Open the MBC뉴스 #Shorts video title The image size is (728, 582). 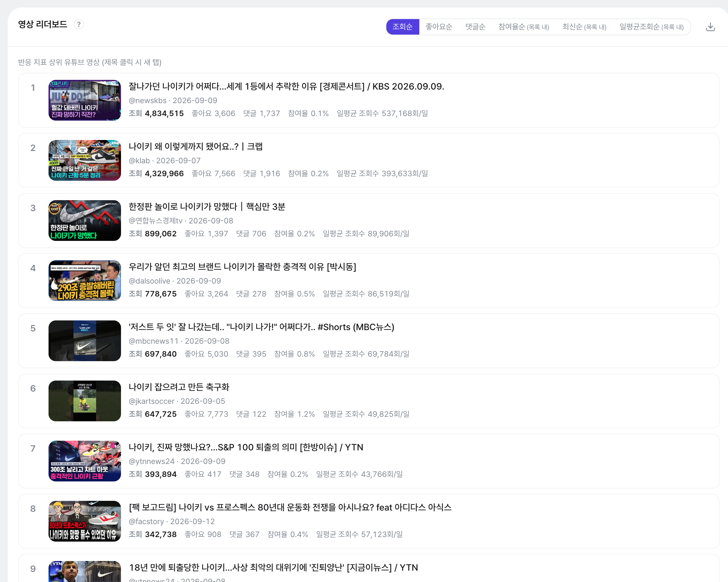point(261,327)
